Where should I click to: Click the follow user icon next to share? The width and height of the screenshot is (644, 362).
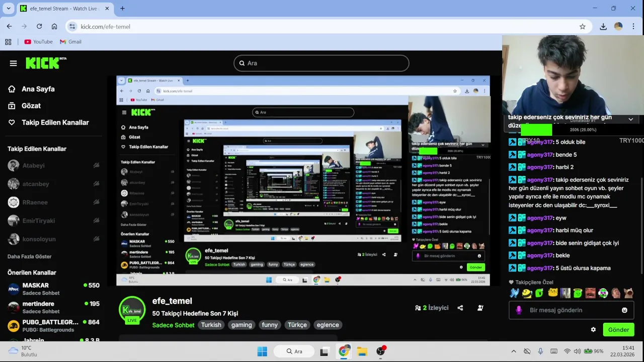480,308
